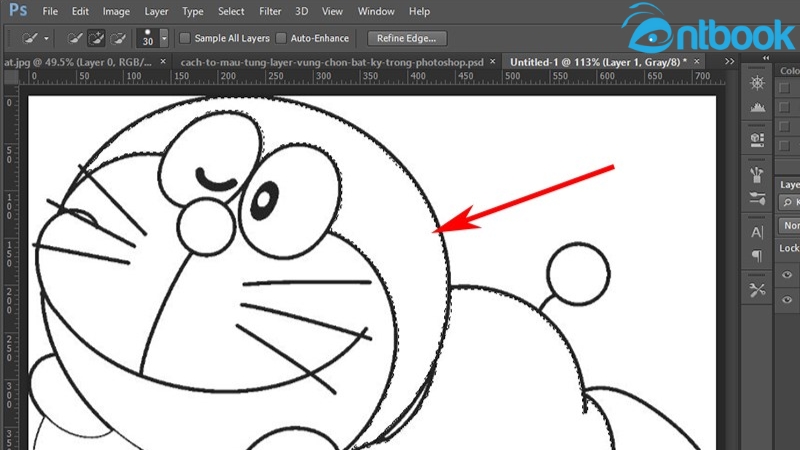
Task: Open the File menu
Action: [x=50, y=11]
